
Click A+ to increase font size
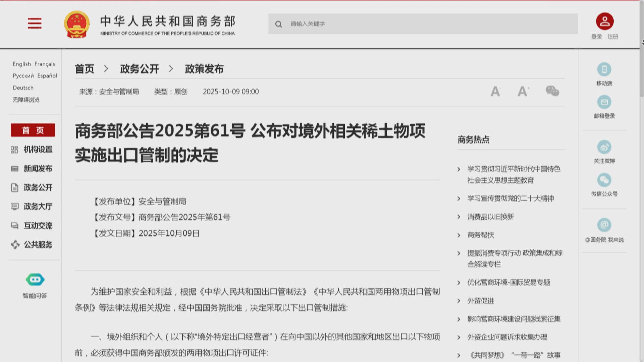[x=523, y=91]
